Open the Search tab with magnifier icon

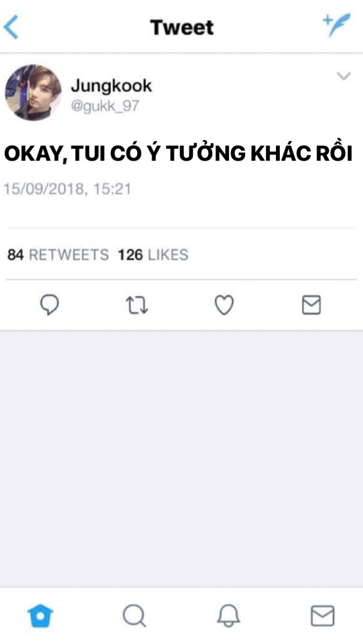[x=134, y=616]
